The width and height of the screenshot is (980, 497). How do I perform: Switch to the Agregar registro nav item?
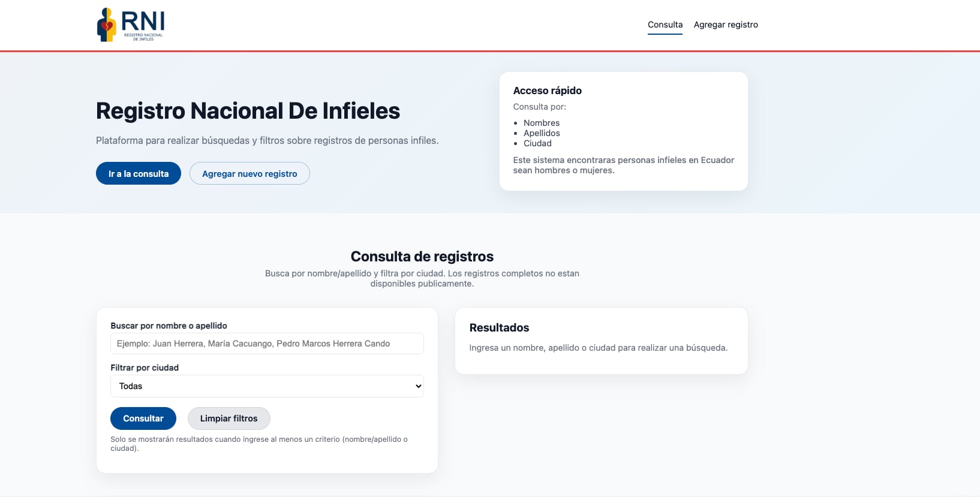[725, 25]
